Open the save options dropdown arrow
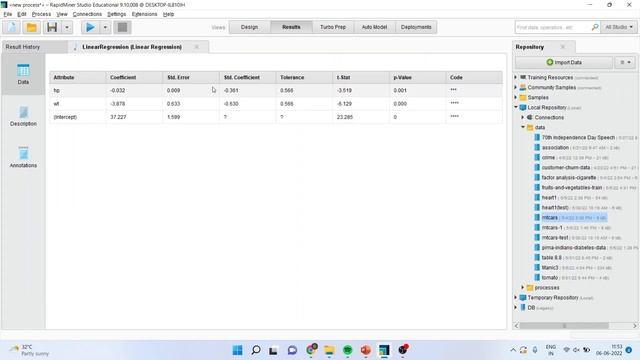Viewport: 640px width, 360px height. (67, 27)
